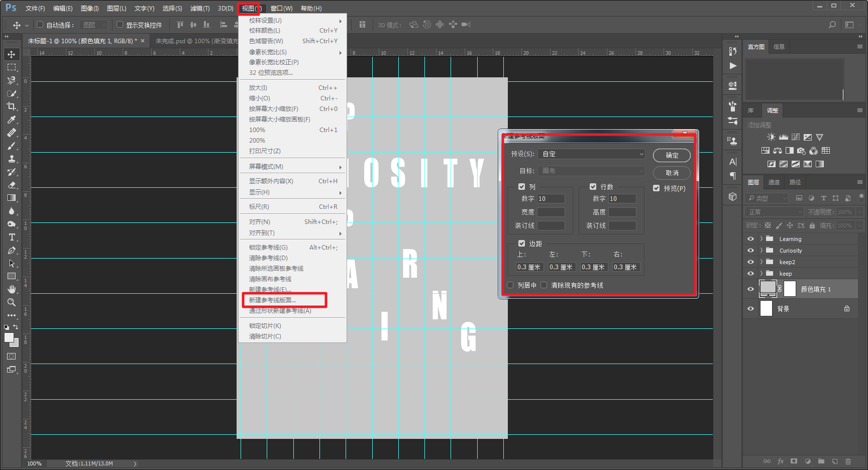Image resolution: width=868 pixels, height=470 pixels.
Task: Enable the 列居中 checkbox
Action: point(510,285)
